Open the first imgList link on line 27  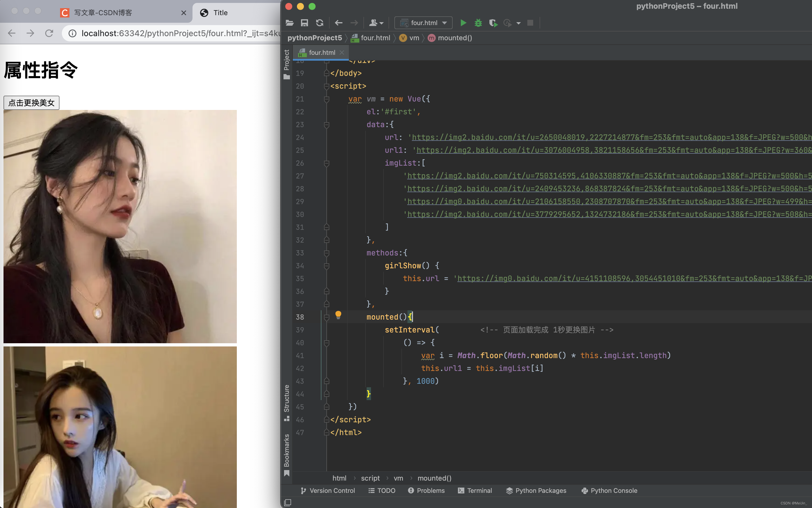(x=609, y=176)
